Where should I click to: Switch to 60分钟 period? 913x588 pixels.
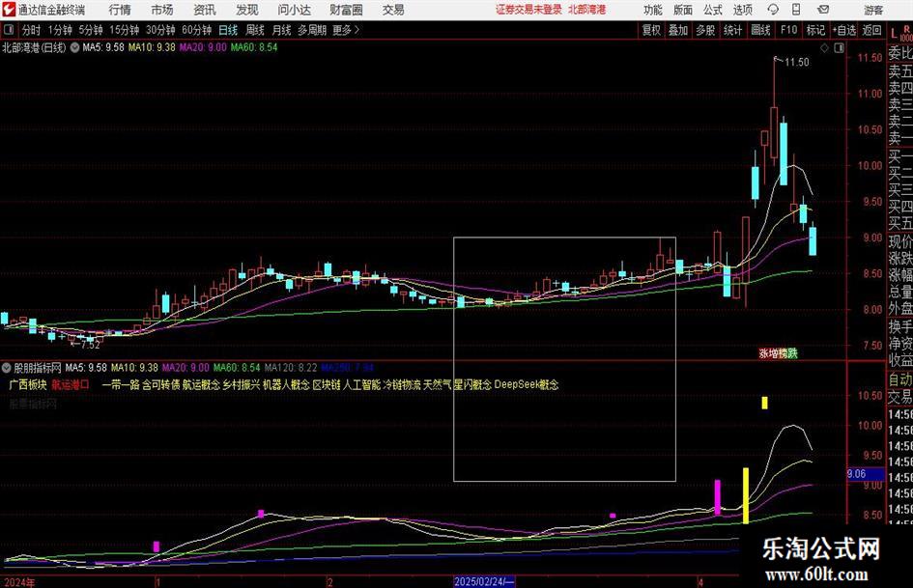tap(196, 30)
